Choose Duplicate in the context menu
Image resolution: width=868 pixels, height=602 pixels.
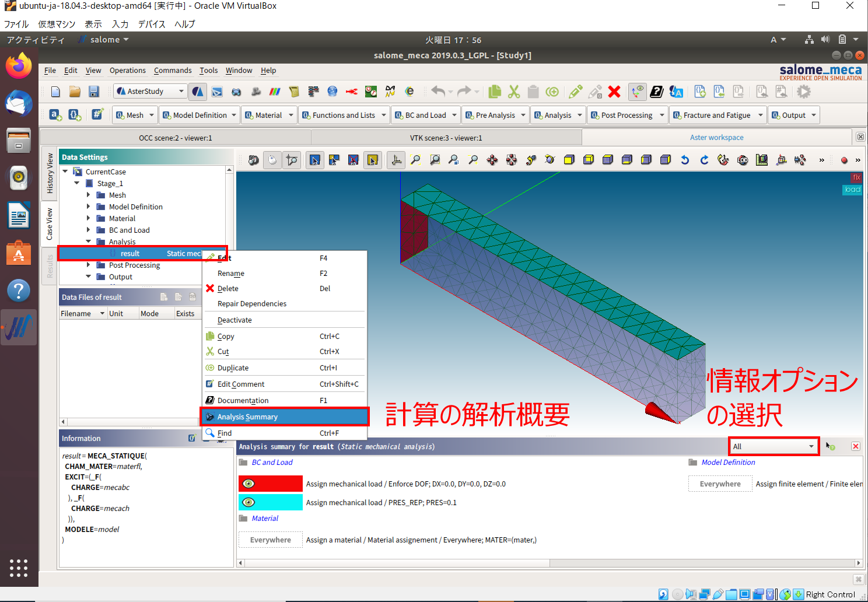point(285,367)
